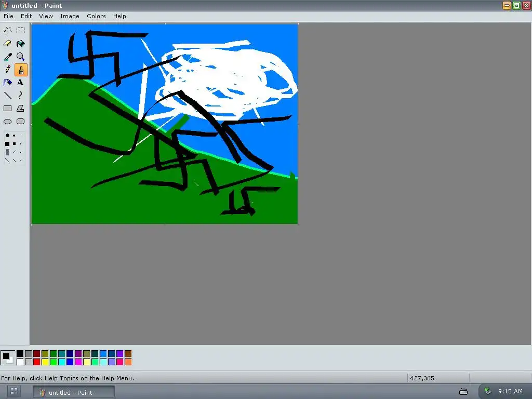Pick the Ellipse shape tool
The height and width of the screenshot is (399, 532).
pyautogui.click(x=7, y=122)
